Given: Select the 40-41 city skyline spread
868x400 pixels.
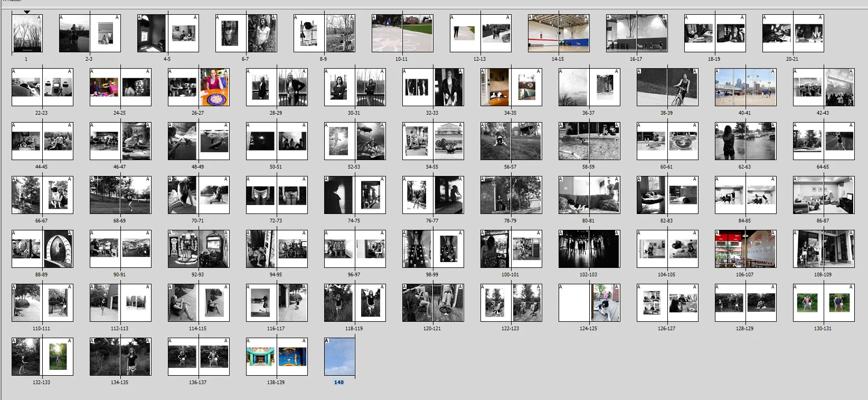Looking at the screenshot, I should [x=745, y=87].
